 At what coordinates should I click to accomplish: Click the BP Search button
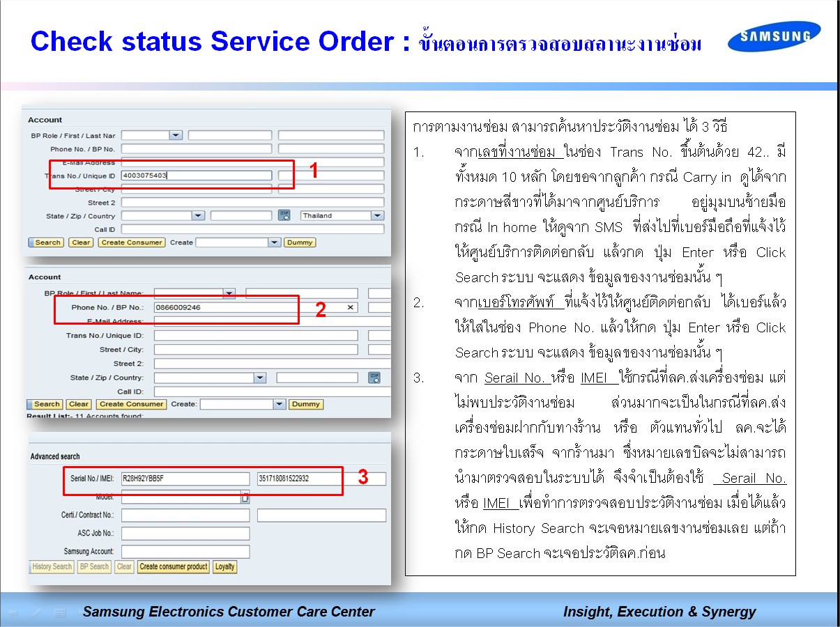tap(94, 566)
